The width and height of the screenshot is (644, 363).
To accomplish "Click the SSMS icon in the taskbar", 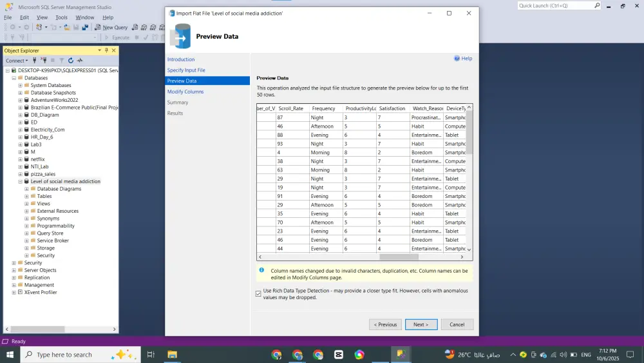I will point(401,355).
